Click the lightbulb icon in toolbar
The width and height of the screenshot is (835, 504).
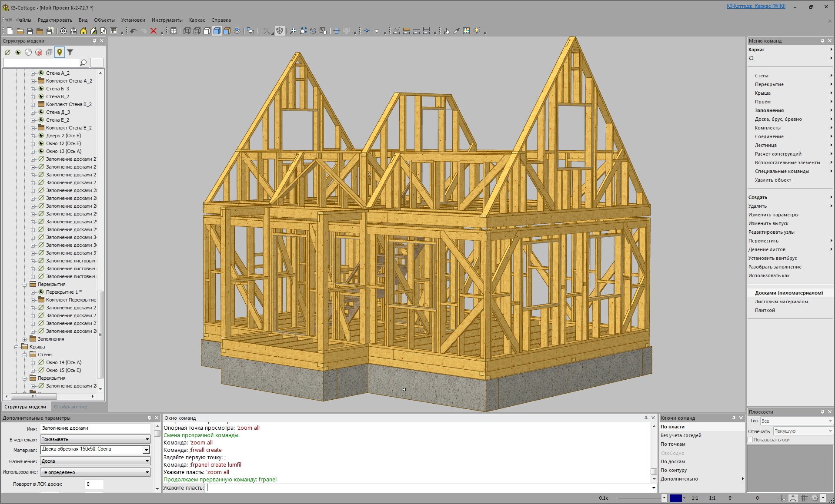[477, 31]
